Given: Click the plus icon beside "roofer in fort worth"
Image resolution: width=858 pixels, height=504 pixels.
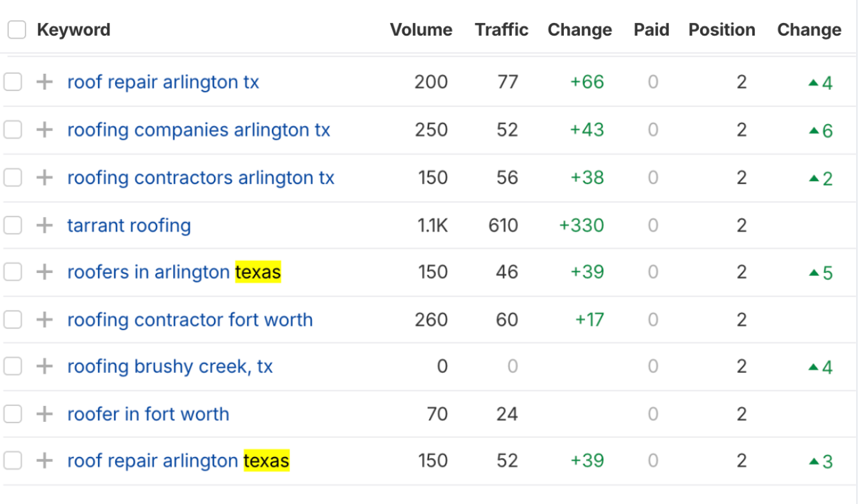Looking at the screenshot, I should tap(43, 414).
